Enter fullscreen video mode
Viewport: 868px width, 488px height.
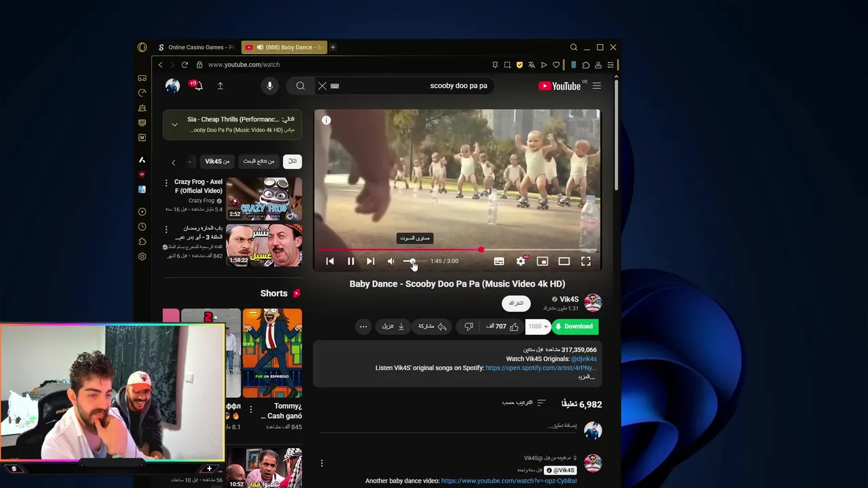586,261
